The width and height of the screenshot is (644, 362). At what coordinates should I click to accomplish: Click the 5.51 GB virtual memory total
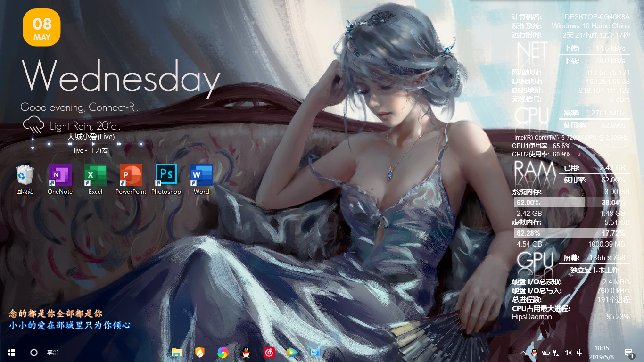pyautogui.click(x=617, y=222)
